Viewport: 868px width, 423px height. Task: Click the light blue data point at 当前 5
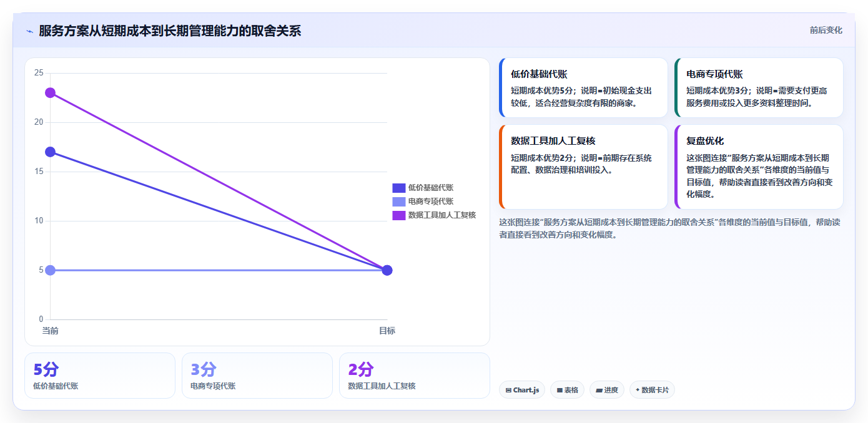pos(50,270)
